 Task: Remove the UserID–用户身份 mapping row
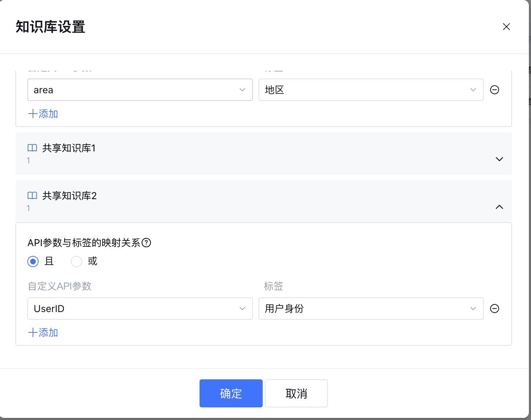(x=495, y=309)
